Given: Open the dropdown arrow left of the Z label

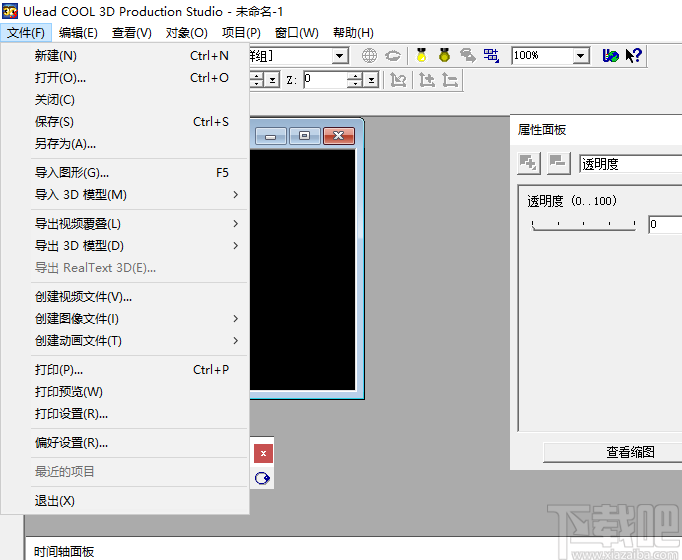Looking at the screenshot, I should [272, 80].
